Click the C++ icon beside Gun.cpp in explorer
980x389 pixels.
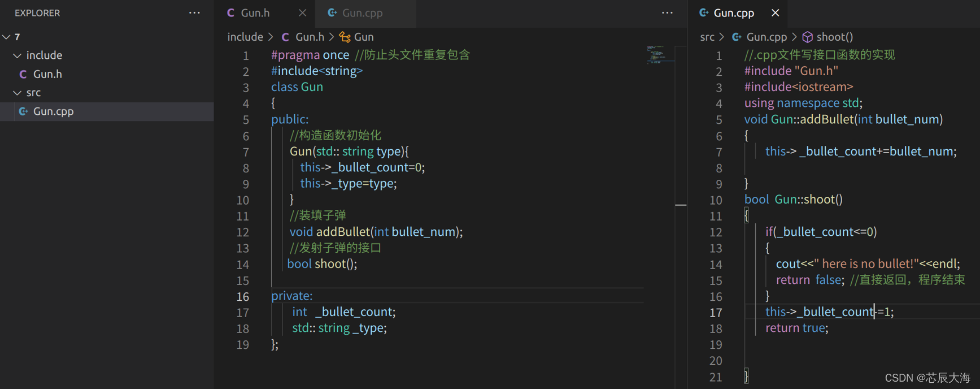[x=23, y=111]
